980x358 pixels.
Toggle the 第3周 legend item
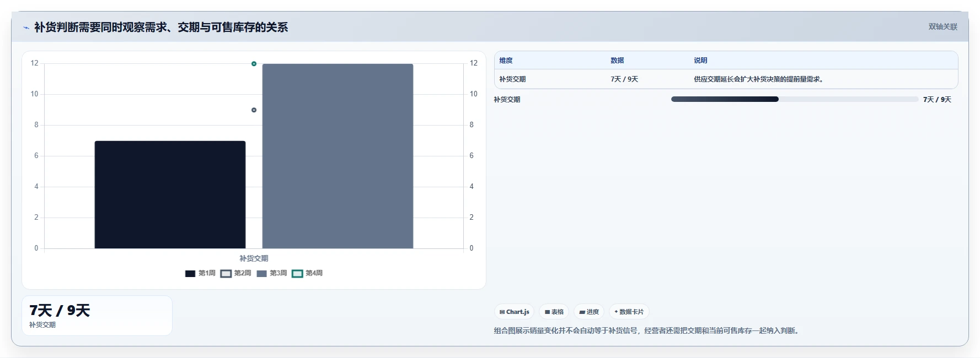point(272,273)
